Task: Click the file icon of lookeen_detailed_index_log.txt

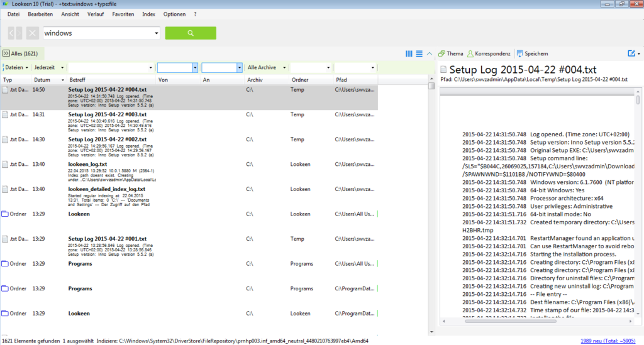Action: pos(5,190)
